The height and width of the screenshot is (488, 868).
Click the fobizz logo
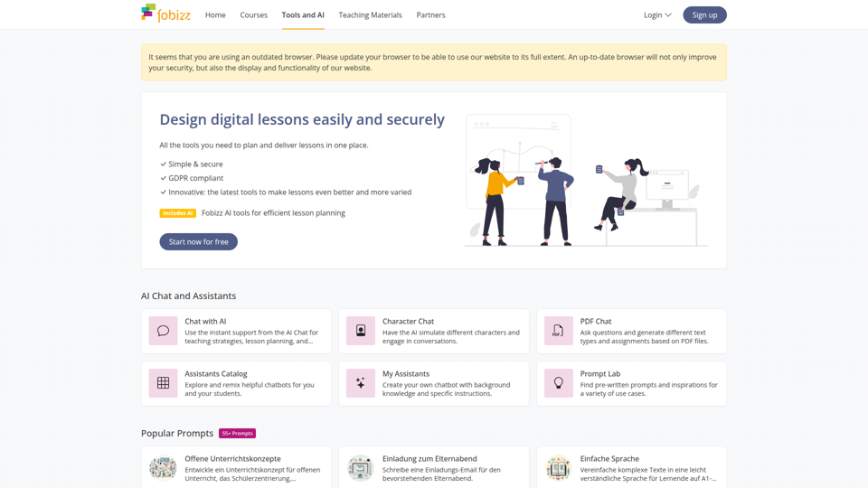[165, 14]
